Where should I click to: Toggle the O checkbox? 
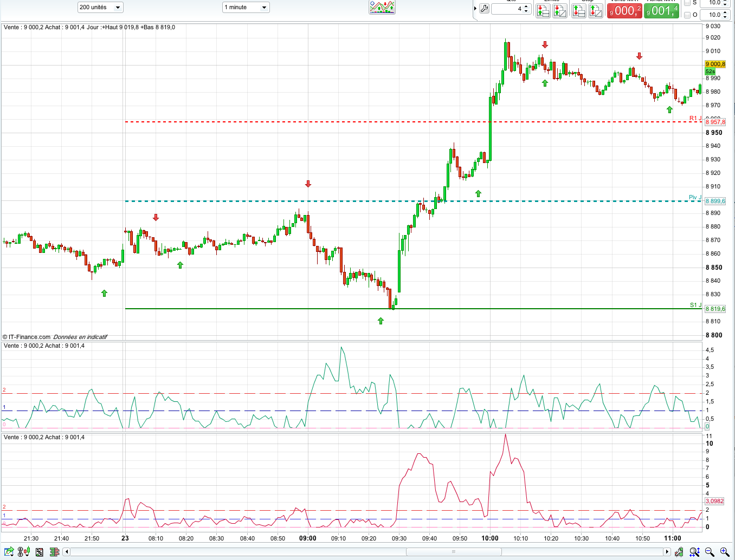click(687, 15)
